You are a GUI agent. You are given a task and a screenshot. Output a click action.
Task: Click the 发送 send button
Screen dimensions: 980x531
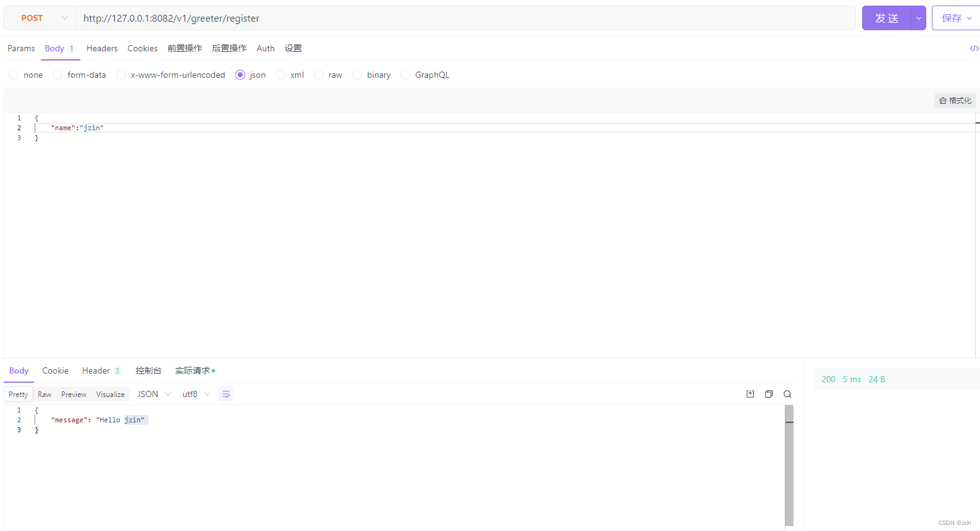tap(887, 18)
